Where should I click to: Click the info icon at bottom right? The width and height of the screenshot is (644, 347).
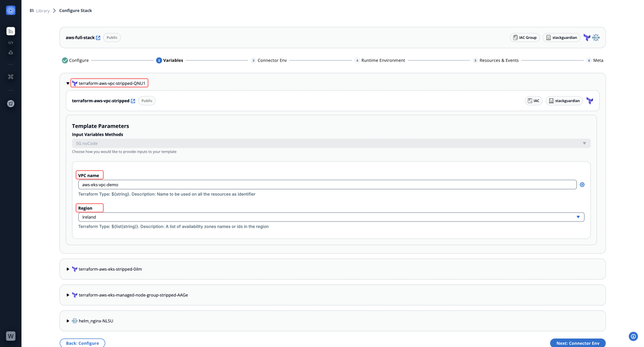point(633,336)
